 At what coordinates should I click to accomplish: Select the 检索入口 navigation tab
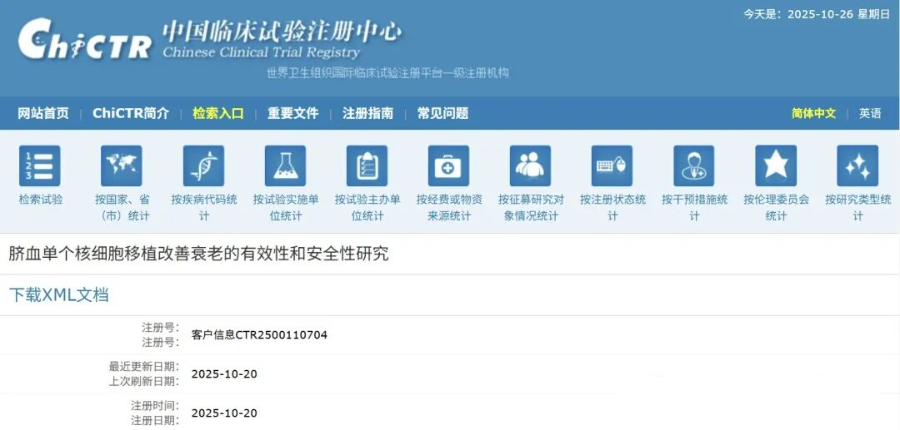(x=218, y=113)
